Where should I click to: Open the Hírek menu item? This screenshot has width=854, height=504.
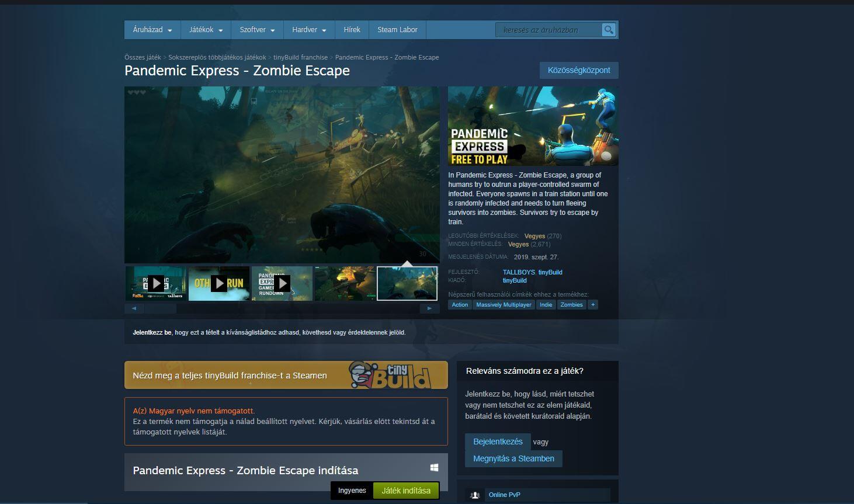[352, 30]
